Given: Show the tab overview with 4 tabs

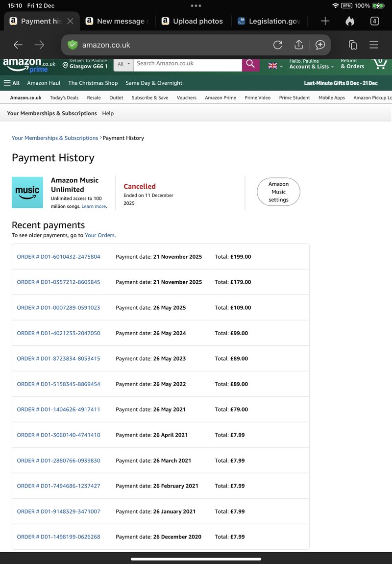Looking at the screenshot, I should tap(375, 21).
